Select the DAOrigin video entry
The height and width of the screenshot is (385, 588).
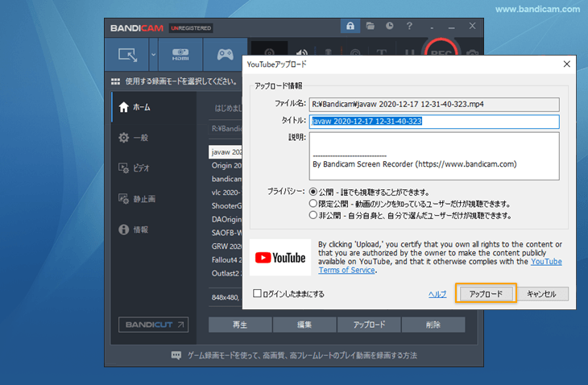[226, 219]
